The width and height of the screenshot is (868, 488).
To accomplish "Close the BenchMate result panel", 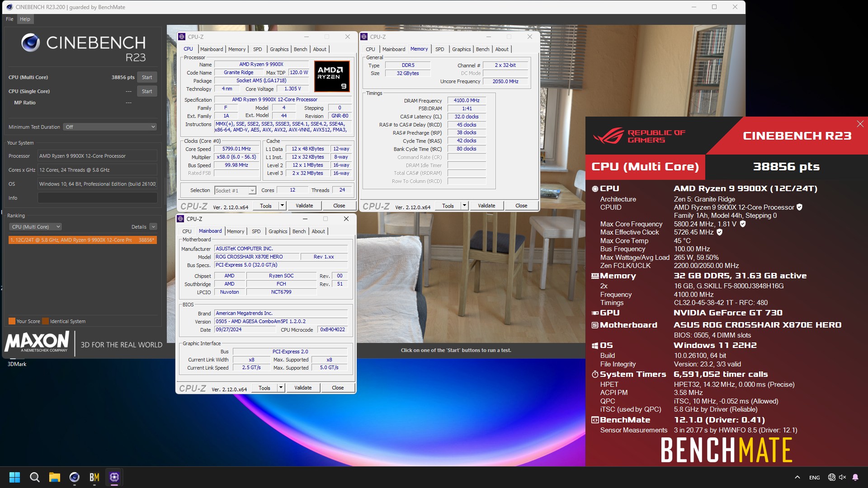I will click(x=860, y=124).
